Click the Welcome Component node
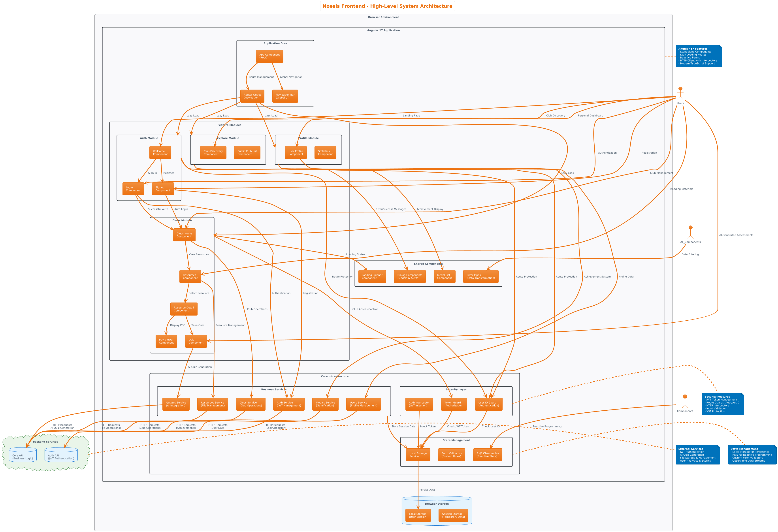This screenshot has height=532, width=778. 160,152
